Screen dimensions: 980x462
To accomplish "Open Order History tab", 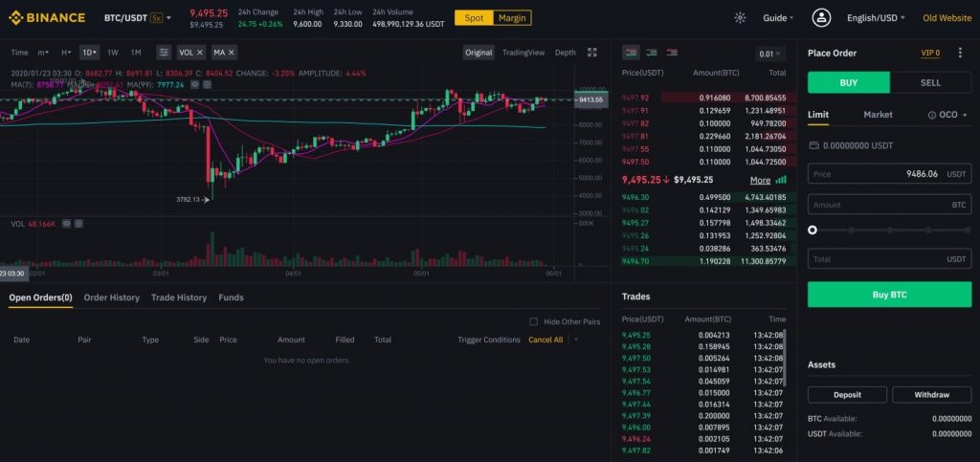I will (111, 297).
